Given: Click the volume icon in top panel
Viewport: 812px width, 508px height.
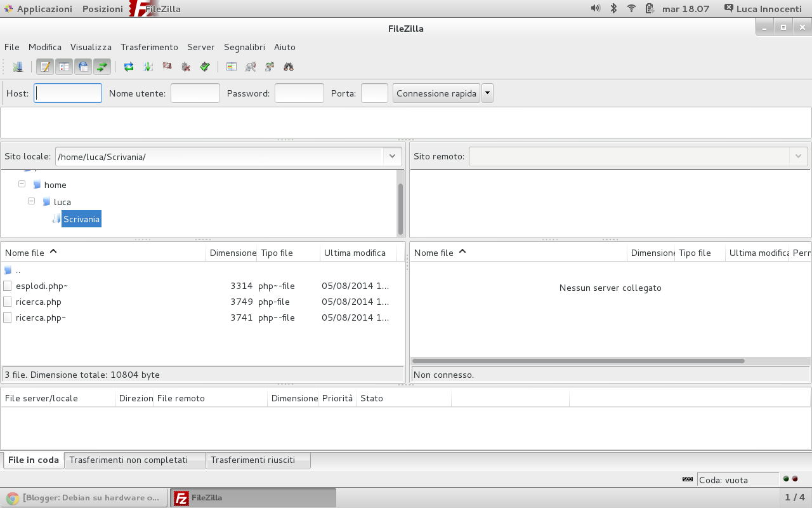Looking at the screenshot, I should pos(595,8).
